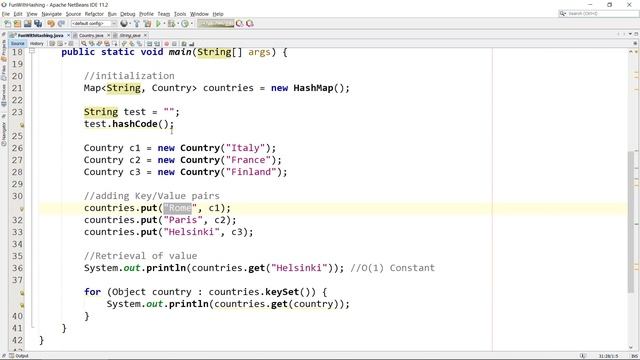Click the green Run Project icon
Screen dimensions: 640x360
tap(158, 24)
